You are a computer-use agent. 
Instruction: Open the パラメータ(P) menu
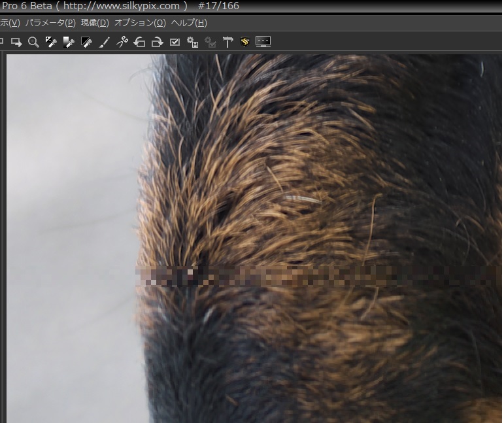click(x=50, y=23)
